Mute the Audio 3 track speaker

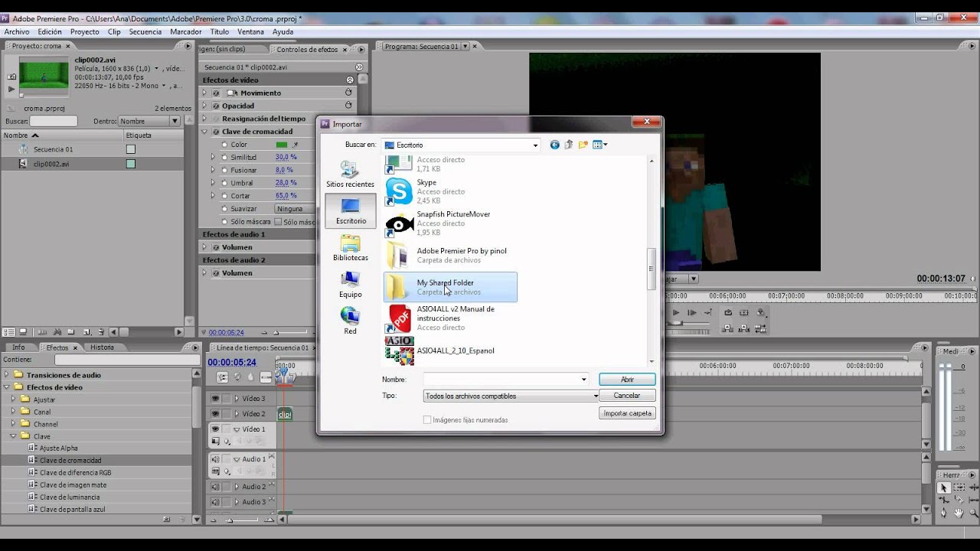215,502
